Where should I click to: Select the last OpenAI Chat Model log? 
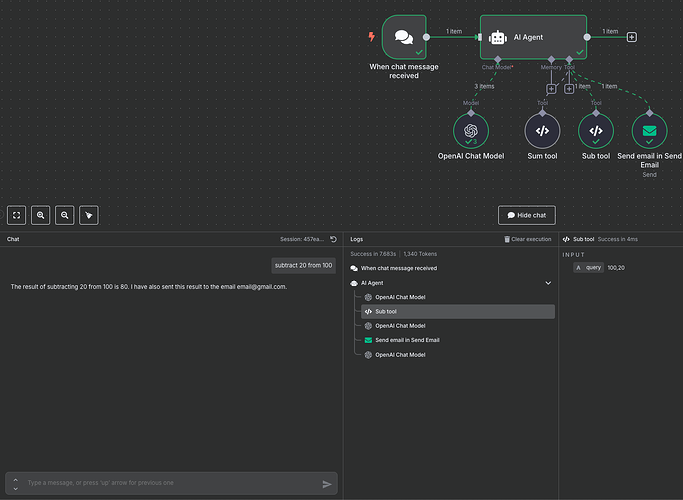click(458, 355)
